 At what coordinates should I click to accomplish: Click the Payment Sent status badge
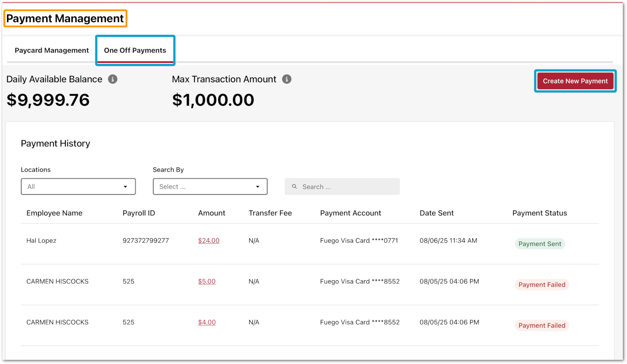point(539,244)
